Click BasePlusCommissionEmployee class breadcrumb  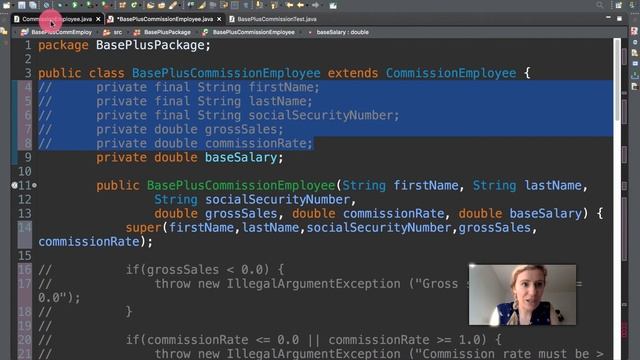(x=253, y=32)
